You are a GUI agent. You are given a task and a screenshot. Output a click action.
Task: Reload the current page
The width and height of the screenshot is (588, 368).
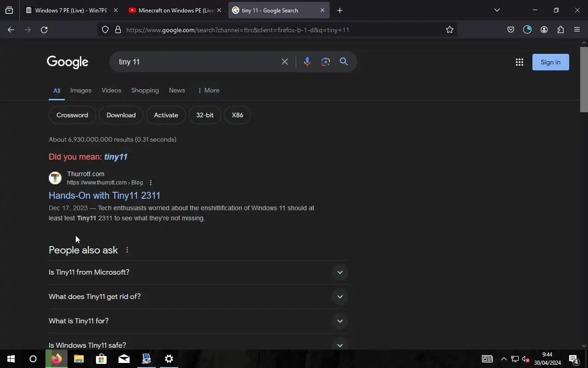point(44,29)
